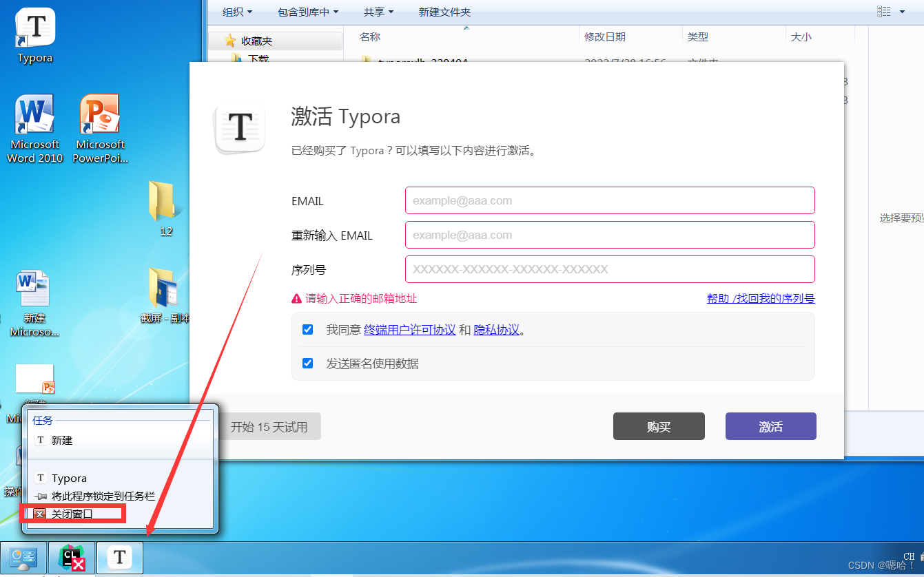Screen dimensions: 924x577
Task: Open the 帮助 /找回我的序列号 link
Action: (761, 298)
